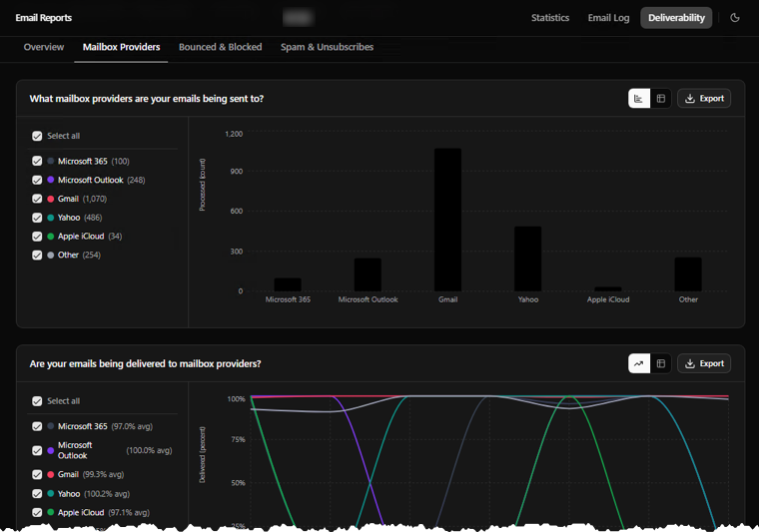Select table view icon for delivery section
The height and width of the screenshot is (532, 759).
pos(661,363)
